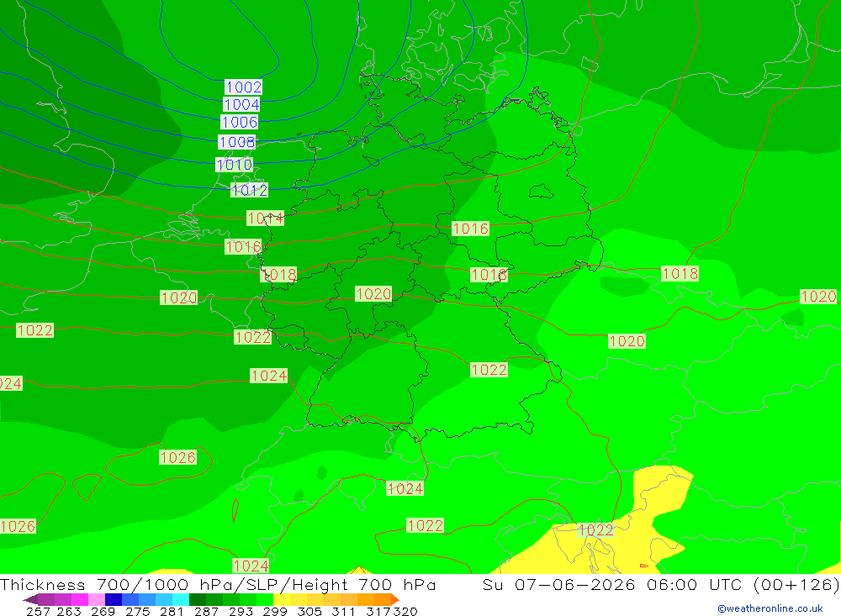The image size is (841, 616).
Task: Click the 299 legend value
Action: (275, 611)
